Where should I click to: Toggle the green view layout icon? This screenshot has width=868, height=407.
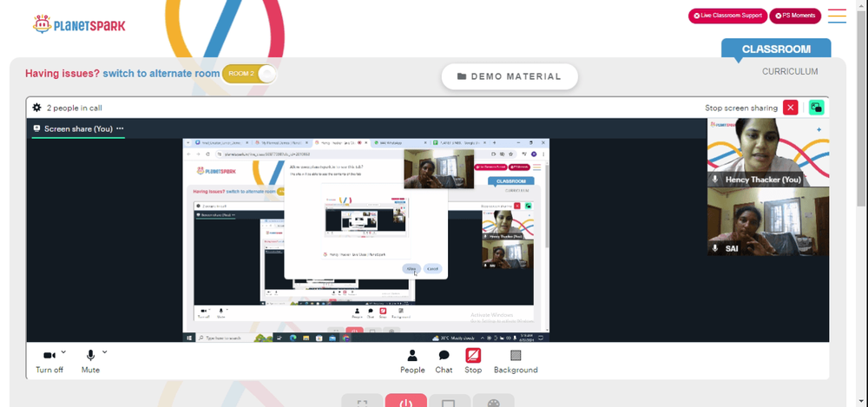(x=817, y=108)
